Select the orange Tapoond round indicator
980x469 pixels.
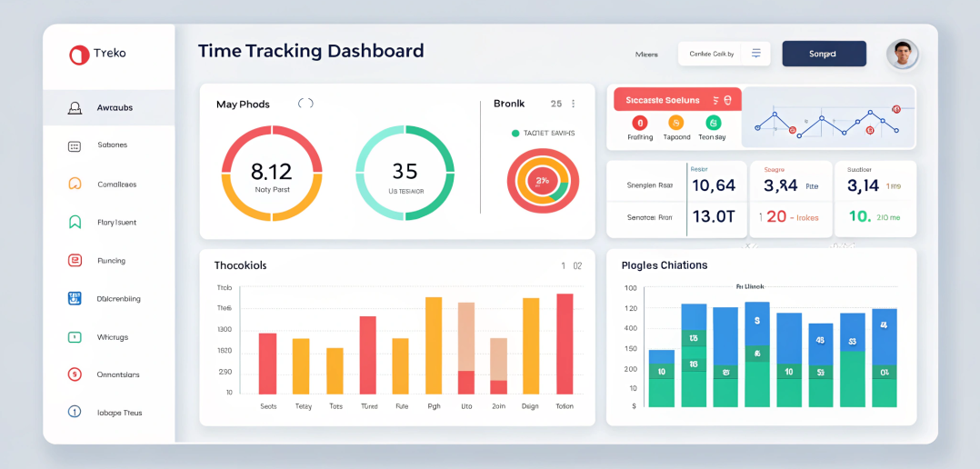[675, 123]
